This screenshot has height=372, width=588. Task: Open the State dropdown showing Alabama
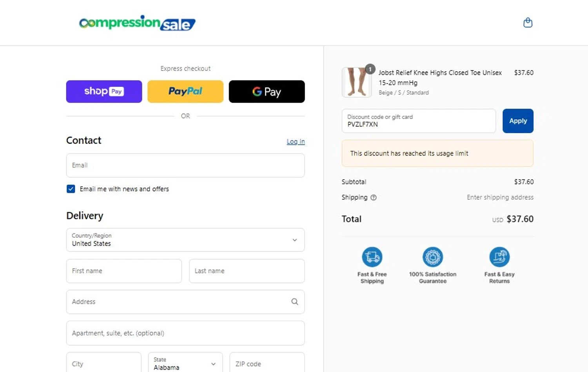pos(185,364)
